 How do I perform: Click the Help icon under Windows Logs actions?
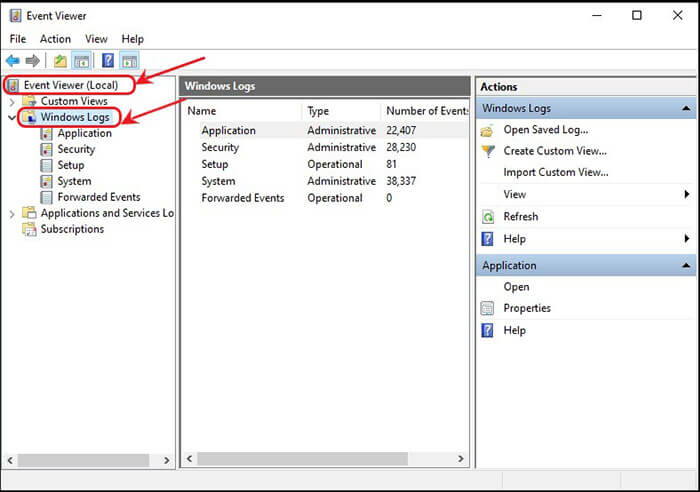(x=488, y=239)
